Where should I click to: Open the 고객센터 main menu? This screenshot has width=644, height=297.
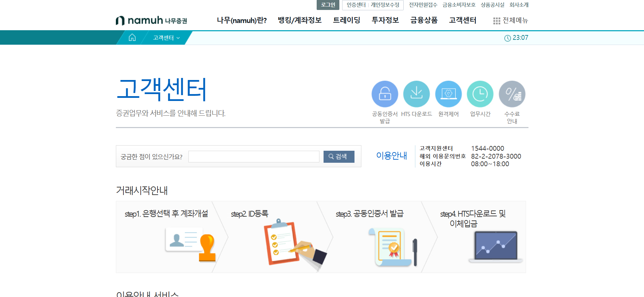tap(462, 20)
